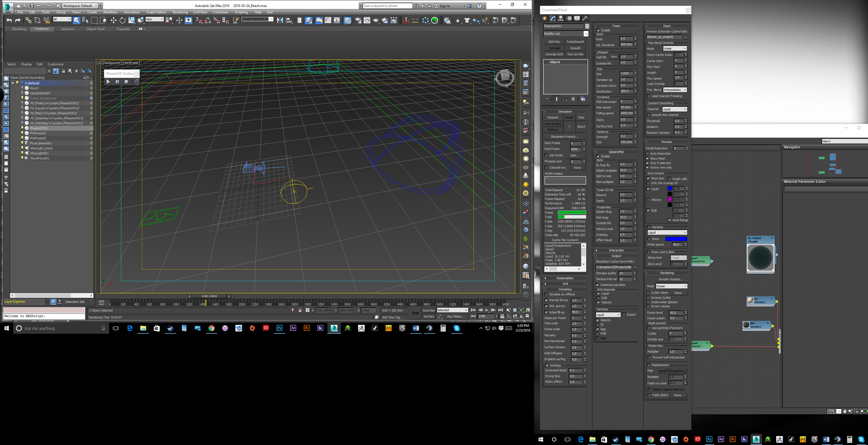Open the Scripting menu
This screenshot has height=445, width=868.
tap(241, 12)
